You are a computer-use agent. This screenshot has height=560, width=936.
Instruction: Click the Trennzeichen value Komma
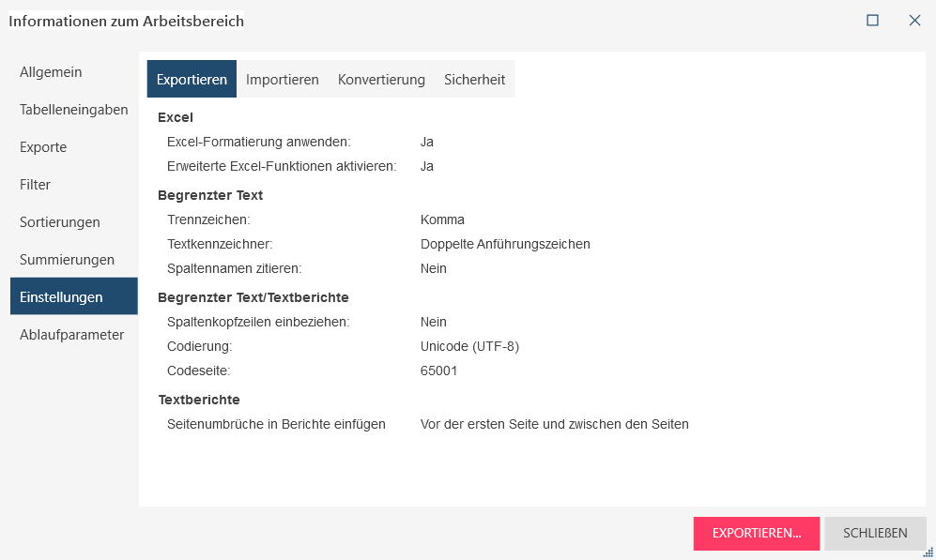pyautogui.click(x=443, y=219)
